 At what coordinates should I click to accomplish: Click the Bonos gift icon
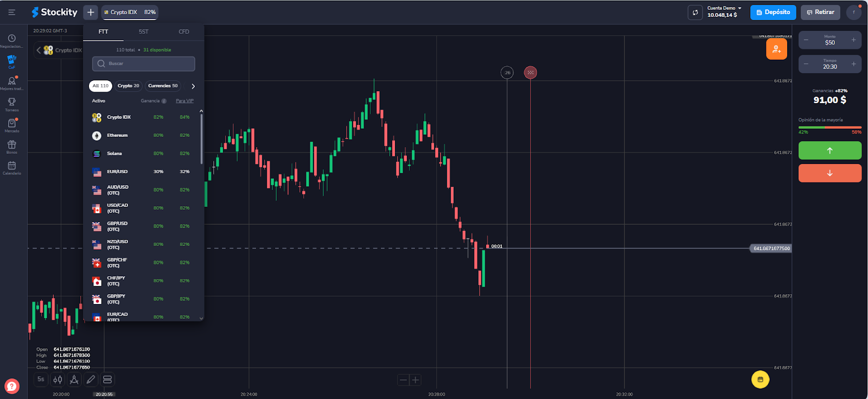point(11,145)
